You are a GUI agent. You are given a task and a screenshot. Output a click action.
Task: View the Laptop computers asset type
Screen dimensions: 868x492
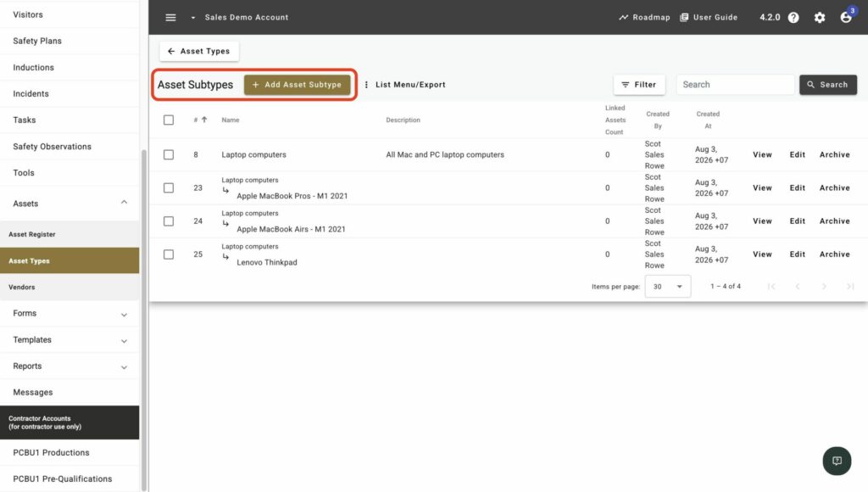(762, 154)
